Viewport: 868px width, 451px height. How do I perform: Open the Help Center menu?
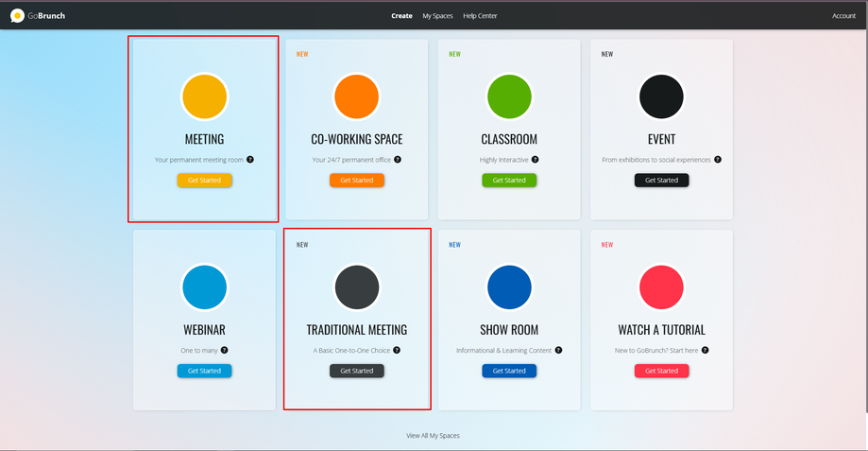[480, 16]
